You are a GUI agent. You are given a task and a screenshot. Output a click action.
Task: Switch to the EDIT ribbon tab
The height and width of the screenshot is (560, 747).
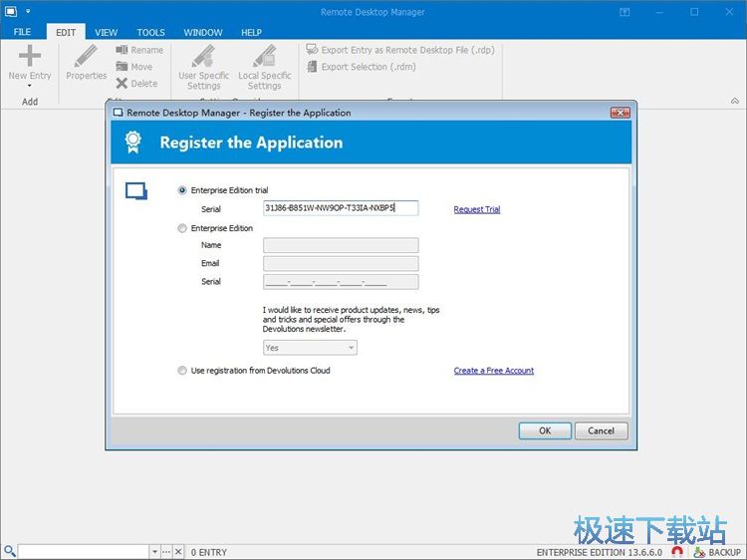tap(66, 32)
